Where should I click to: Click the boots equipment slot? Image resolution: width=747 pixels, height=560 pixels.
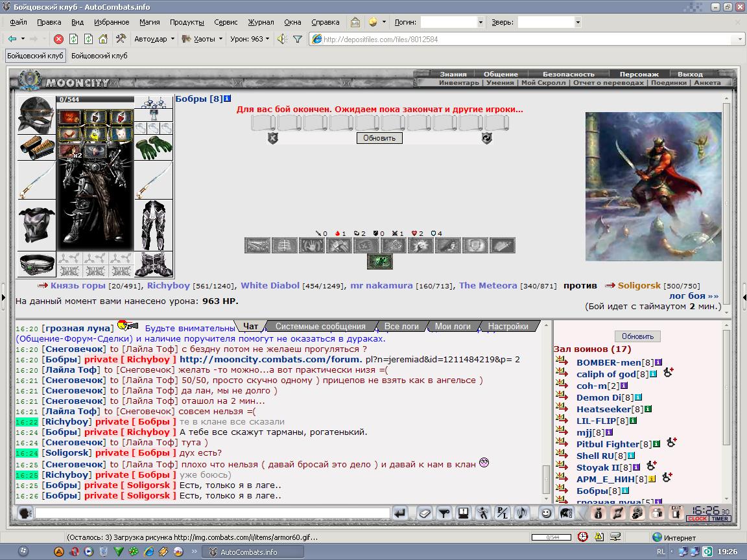point(154,264)
